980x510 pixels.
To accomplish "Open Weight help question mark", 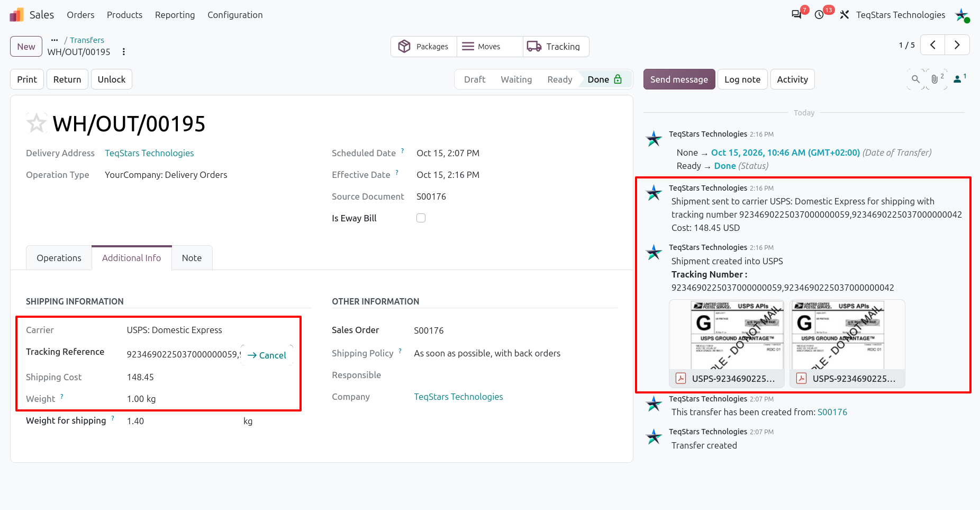I will coord(62,397).
